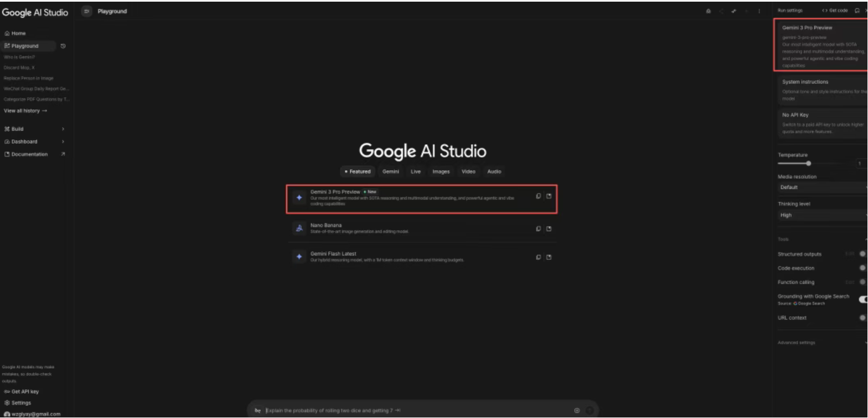This screenshot has width=868, height=418.
Task: Open View all history link
Action: [x=25, y=111]
